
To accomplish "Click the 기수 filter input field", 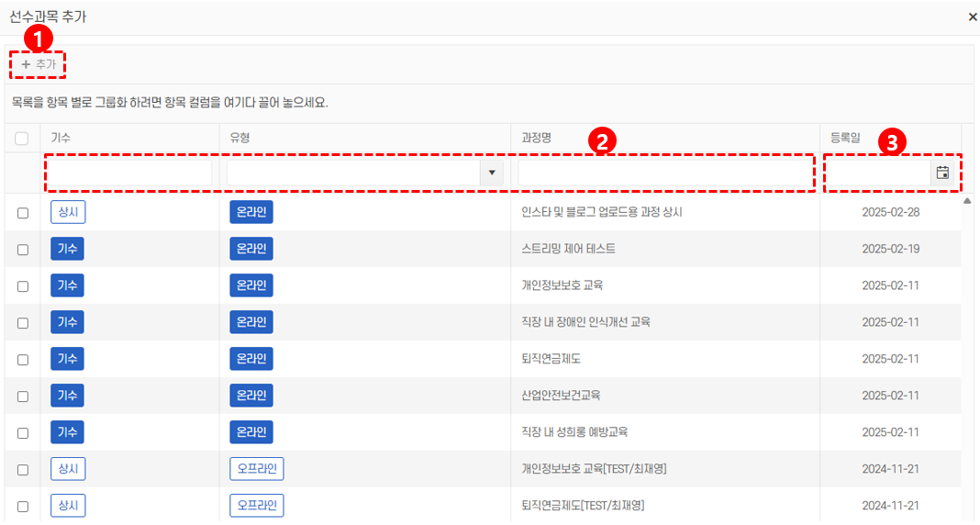I will coord(128,173).
